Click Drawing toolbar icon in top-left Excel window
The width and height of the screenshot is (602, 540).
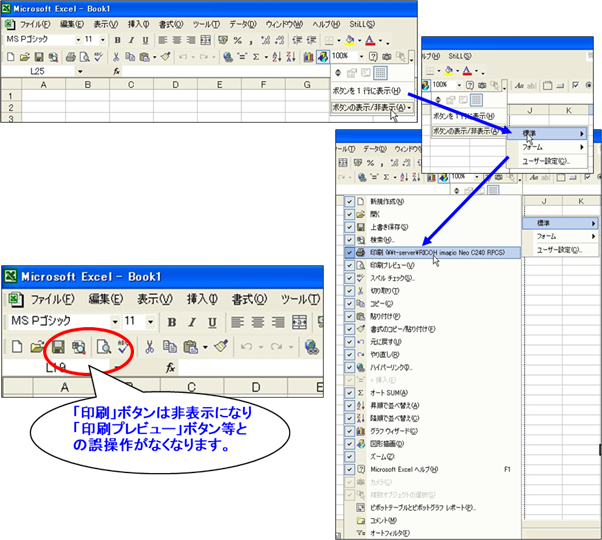pos(322,57)
